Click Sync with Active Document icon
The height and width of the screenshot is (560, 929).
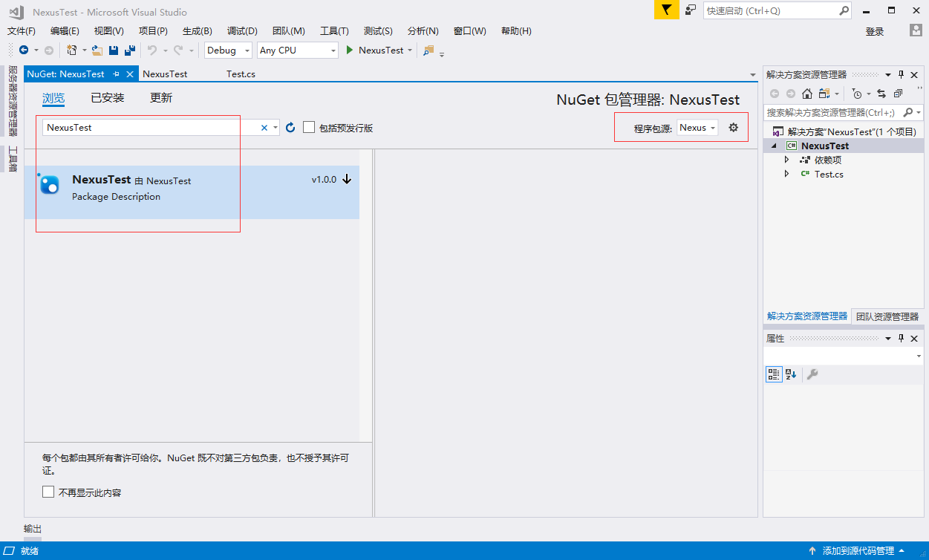[881, 94]
